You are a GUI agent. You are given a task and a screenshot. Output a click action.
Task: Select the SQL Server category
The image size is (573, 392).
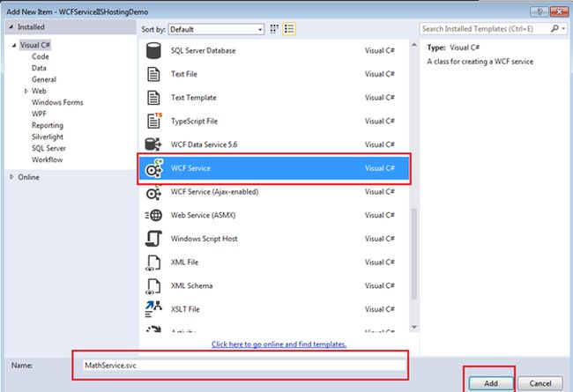coord(48,148)
